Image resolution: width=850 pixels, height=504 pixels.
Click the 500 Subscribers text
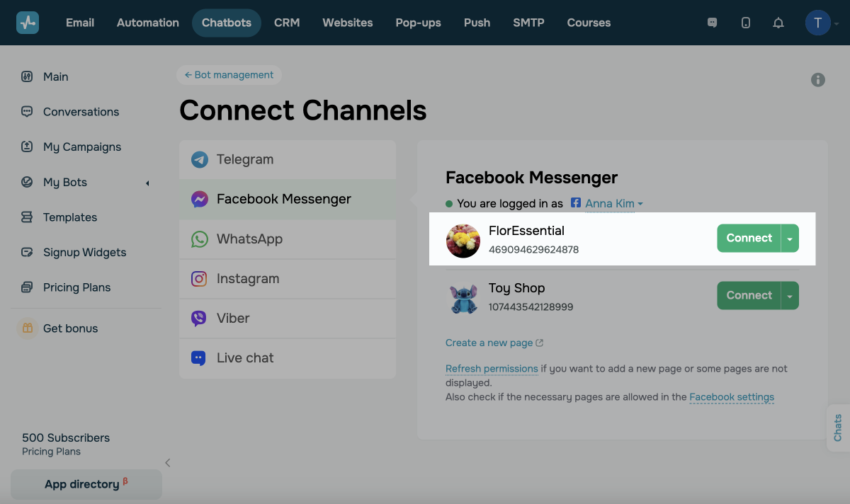(x=66, y=437)
